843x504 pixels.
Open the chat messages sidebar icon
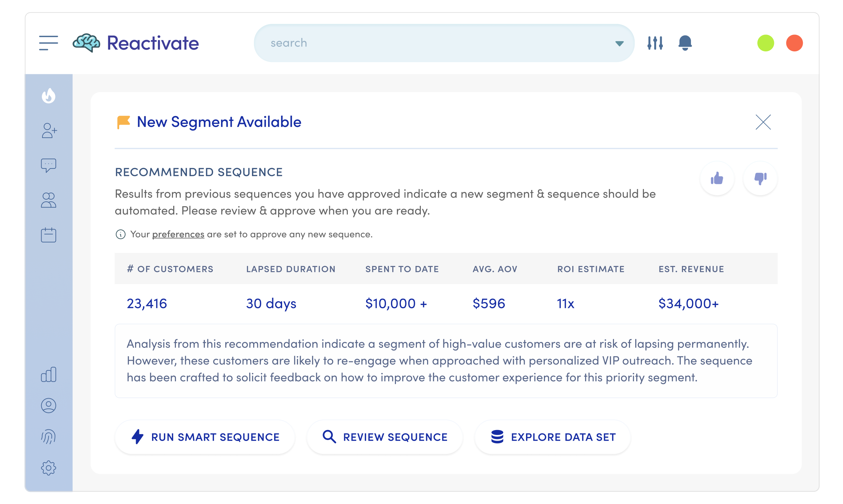(48, 165)
